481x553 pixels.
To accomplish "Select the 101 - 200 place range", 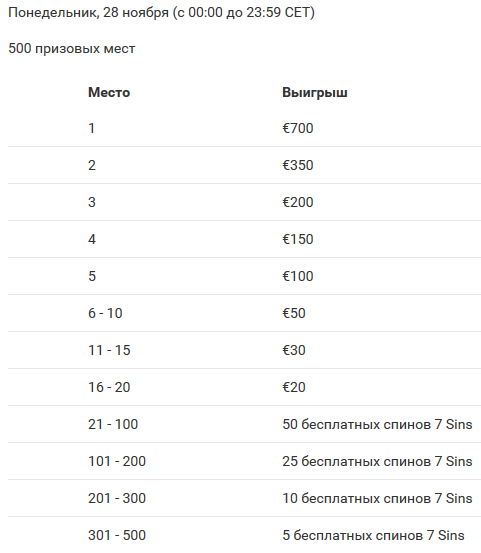I will click(117, 461).
